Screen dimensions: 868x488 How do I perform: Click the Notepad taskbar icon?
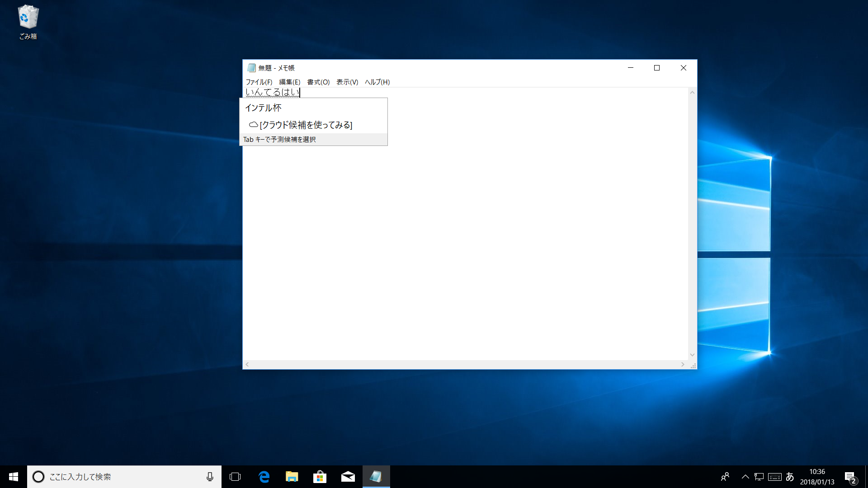click(x=376, y=477)
